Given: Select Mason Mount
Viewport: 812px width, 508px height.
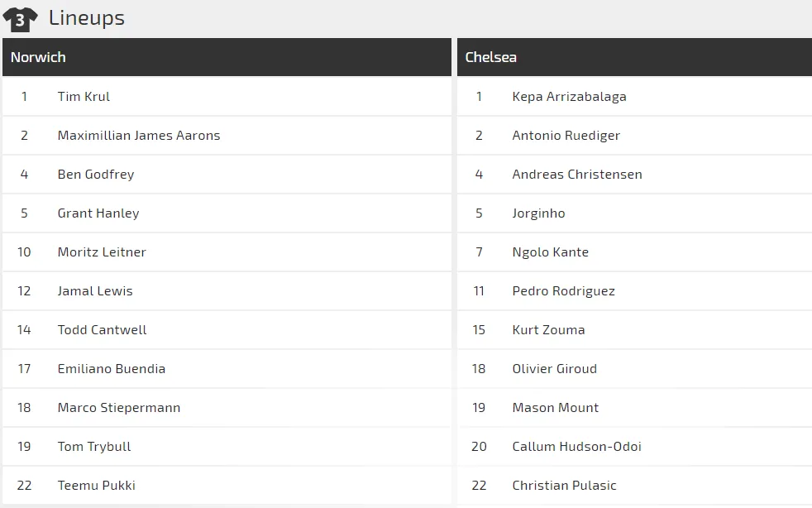Looking at the screenshot, I should 555,408.
